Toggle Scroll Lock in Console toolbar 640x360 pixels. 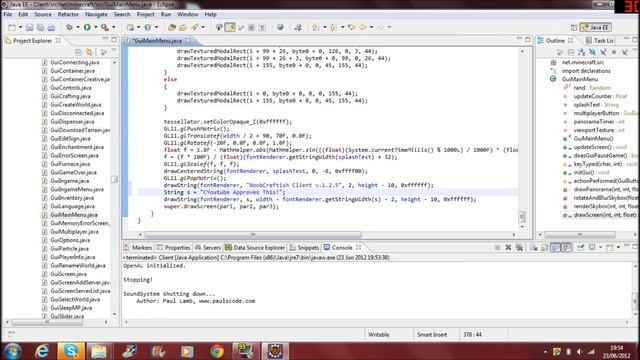[544, 247]
